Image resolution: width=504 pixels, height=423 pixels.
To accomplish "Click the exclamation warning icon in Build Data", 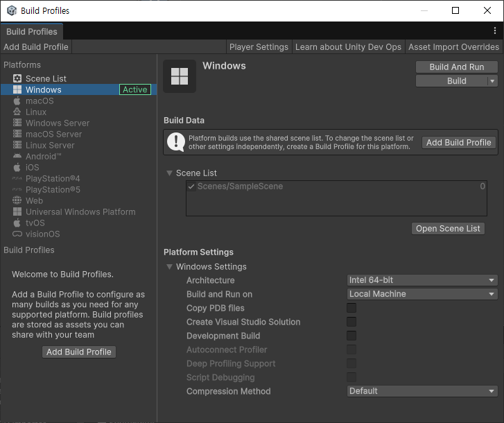I will click(176, 141).
